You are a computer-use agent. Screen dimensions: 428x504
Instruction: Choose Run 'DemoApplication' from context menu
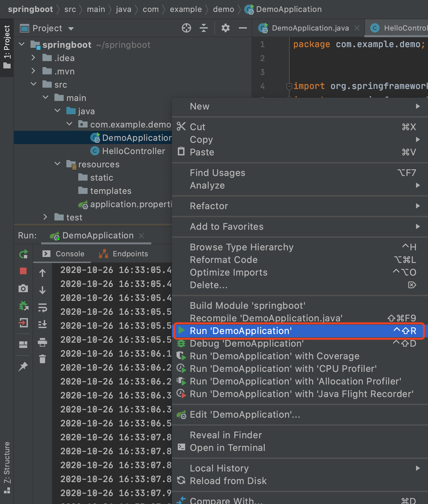[299, 331]
